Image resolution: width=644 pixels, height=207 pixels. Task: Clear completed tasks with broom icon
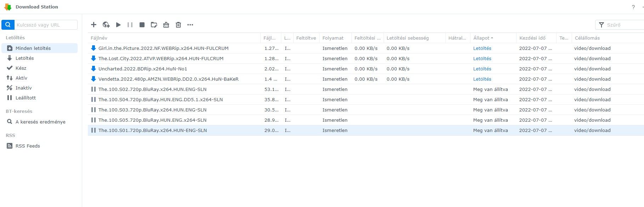(x=166, y=25)
